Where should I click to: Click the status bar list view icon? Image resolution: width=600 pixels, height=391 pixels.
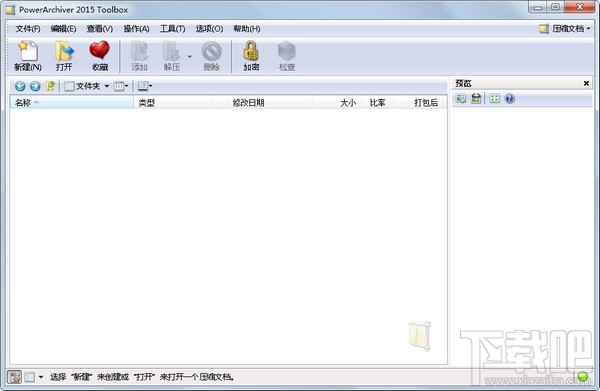[x=29, y=377]
